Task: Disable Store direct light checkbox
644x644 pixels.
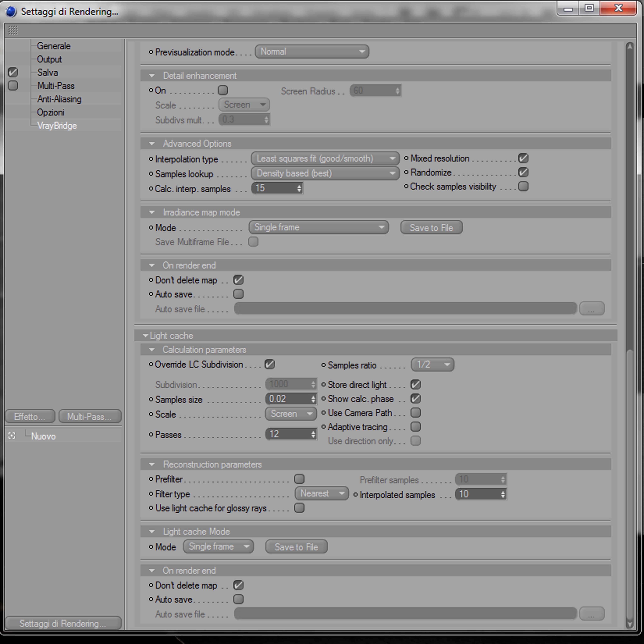Action: point(415,384)
